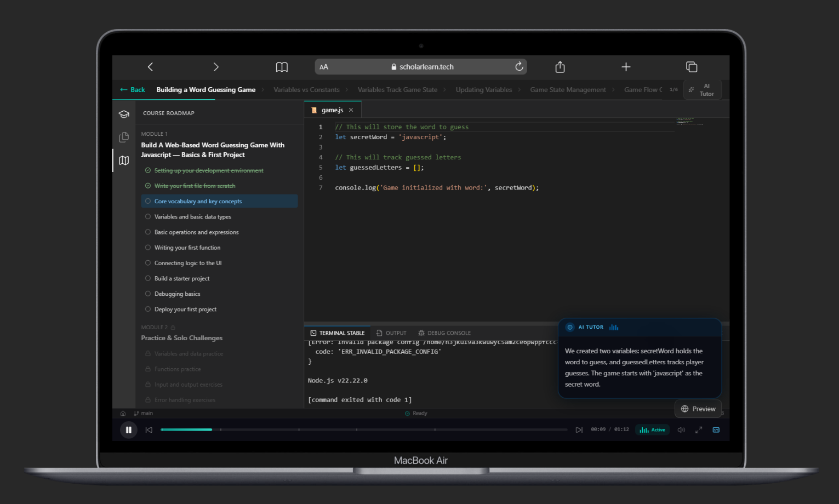
Task: Open the Variables Track Game State step
Action: tap(397, 90)
